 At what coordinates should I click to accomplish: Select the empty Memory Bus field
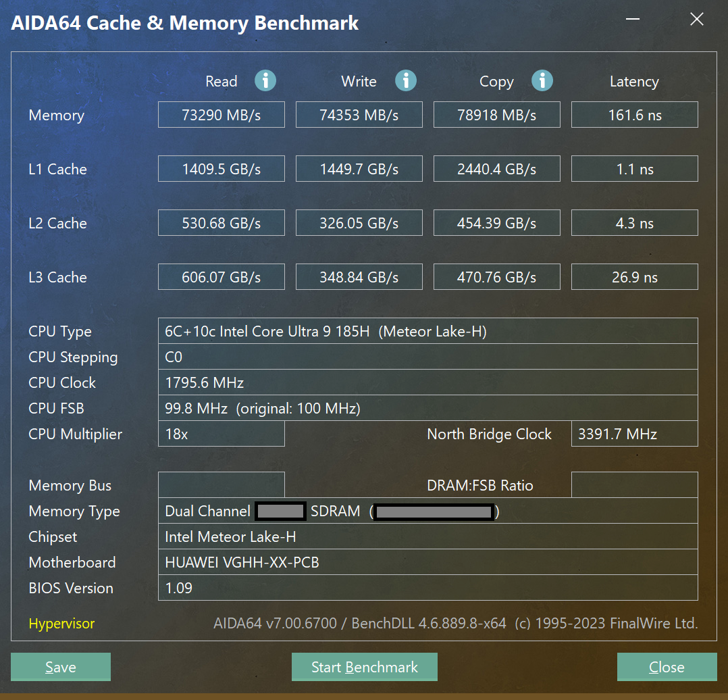(221, 485)
